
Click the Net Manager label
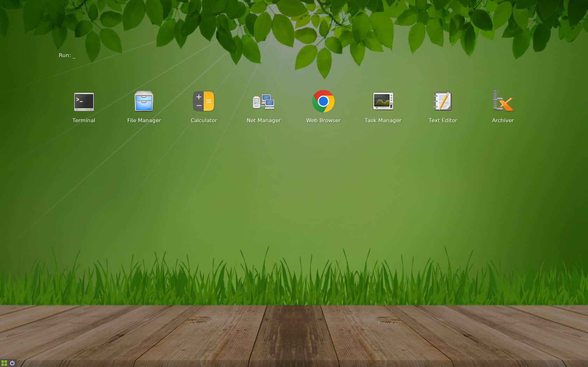pyautogui.click(x=264, y=120)
